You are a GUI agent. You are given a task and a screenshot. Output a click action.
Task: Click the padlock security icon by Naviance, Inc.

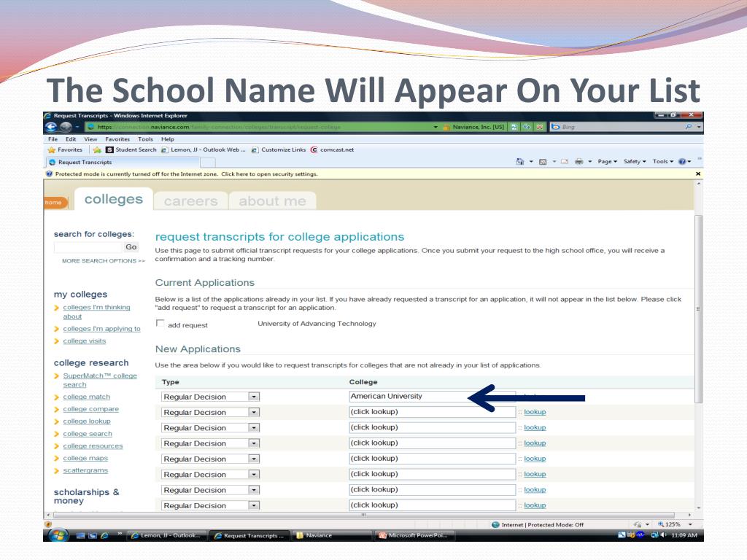[x=446, y=127]
